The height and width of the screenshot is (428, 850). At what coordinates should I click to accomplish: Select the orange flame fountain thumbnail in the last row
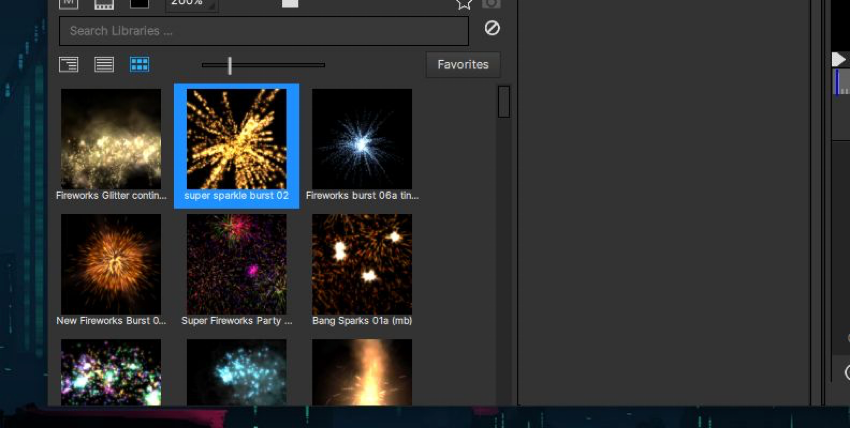tap(362, 372)
